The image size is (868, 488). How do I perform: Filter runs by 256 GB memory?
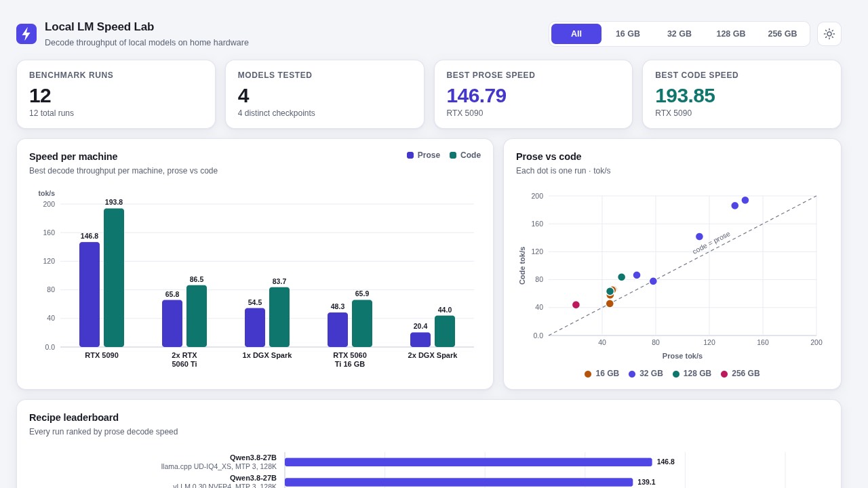click(x=783, y=34)
